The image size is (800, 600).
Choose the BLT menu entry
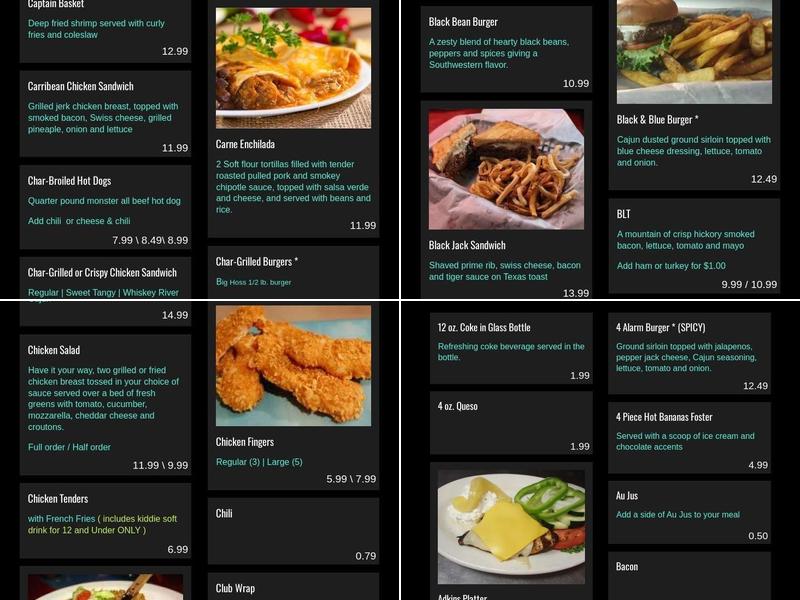point(694,246)
